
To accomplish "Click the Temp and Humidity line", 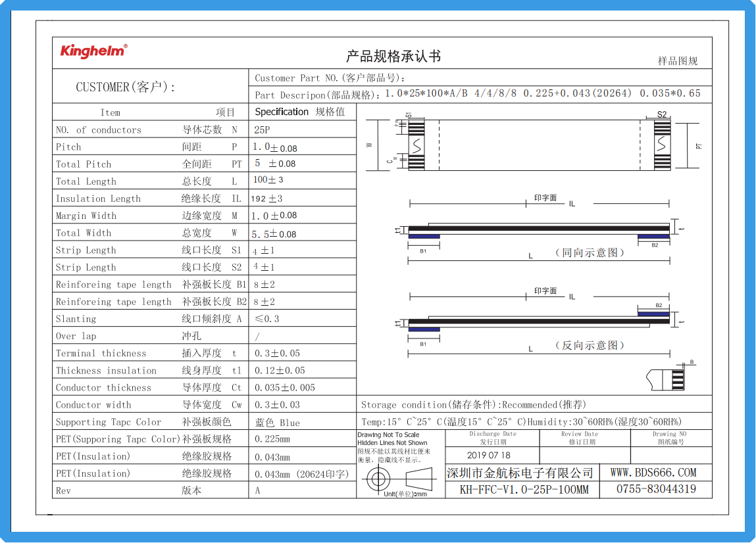I will [x=521, y=422].
